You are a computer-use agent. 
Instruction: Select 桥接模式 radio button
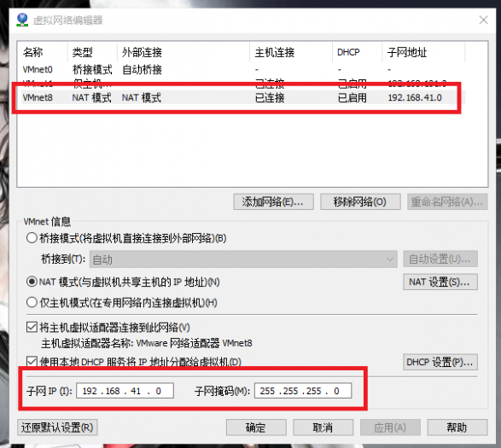[32, 238]
